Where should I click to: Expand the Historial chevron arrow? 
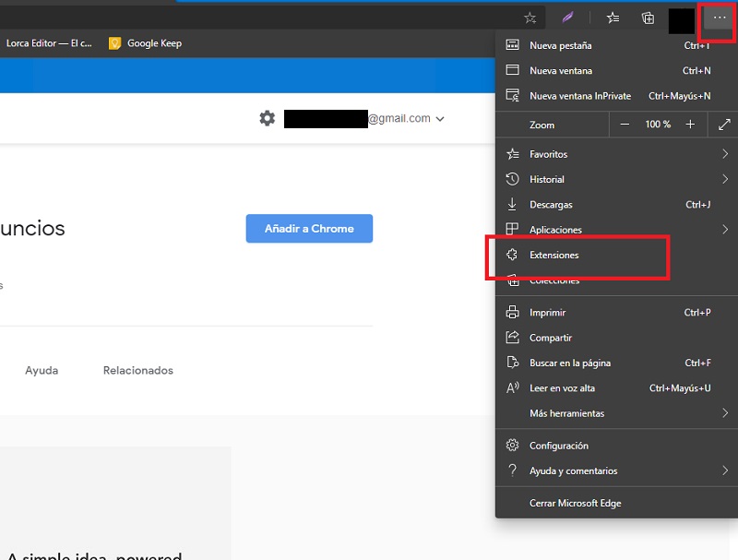point(725,179)
